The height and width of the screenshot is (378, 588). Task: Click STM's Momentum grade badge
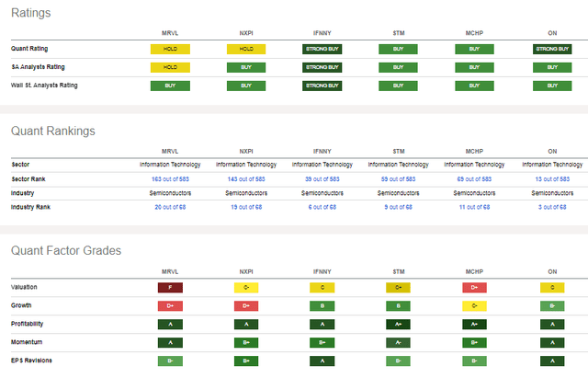(x=398, y=343)
